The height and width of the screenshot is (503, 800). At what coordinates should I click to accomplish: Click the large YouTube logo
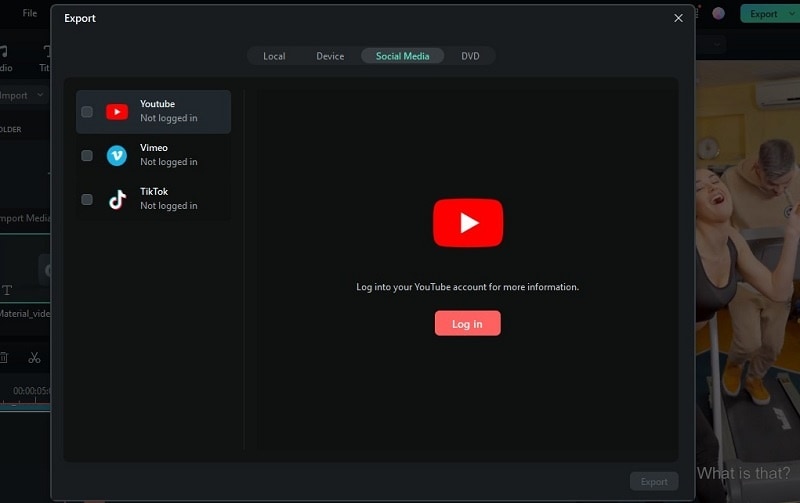tap(468, 223)
